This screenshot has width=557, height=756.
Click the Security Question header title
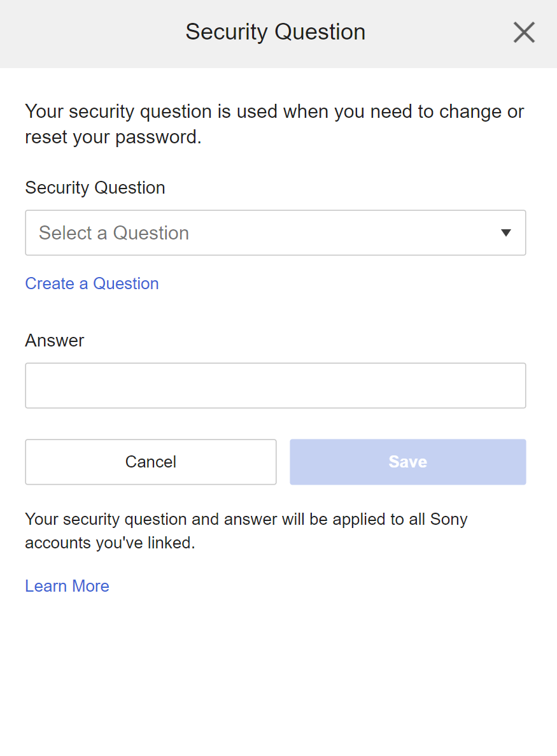[275, 32]
